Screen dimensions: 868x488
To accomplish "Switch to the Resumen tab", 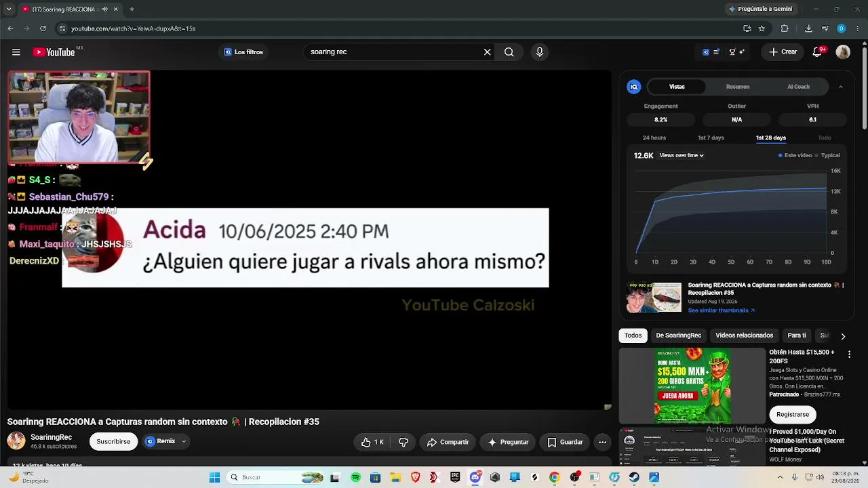I will [738, 87].
